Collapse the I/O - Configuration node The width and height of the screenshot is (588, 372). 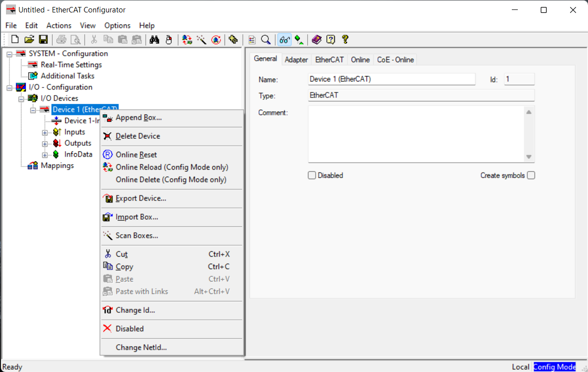[x=9, y=88]
